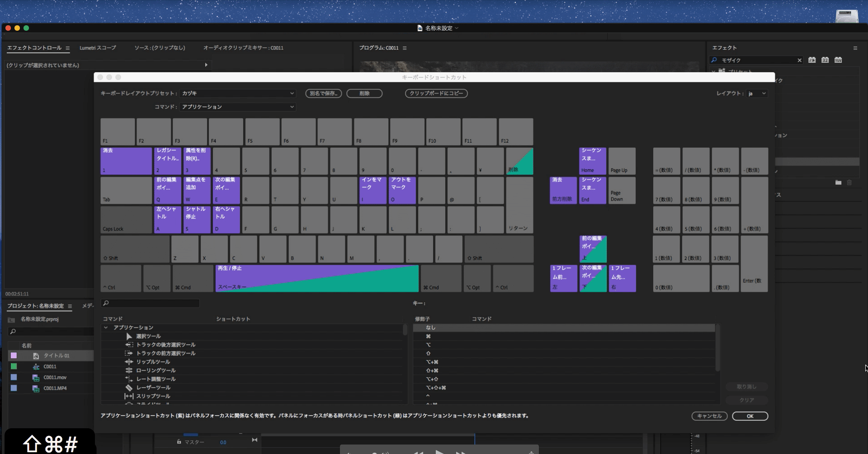Open the キーボードレイアウトプリセット dropdown showing カヅキ
868x454 pixels.
coord(238,94)
